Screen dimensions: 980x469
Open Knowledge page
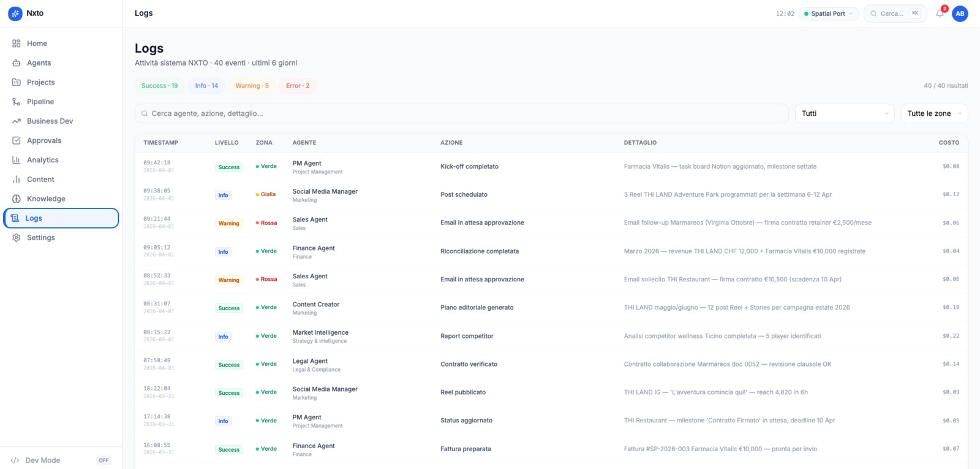click(61, 199)
